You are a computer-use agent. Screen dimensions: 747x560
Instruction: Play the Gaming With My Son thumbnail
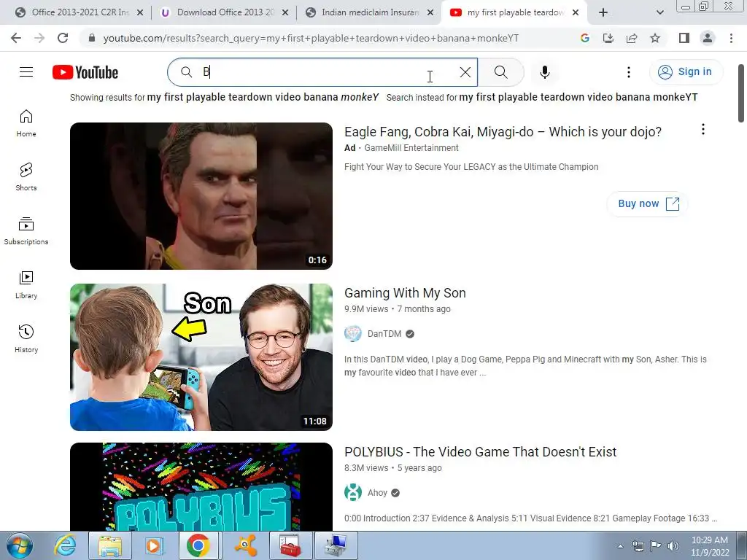201,357
